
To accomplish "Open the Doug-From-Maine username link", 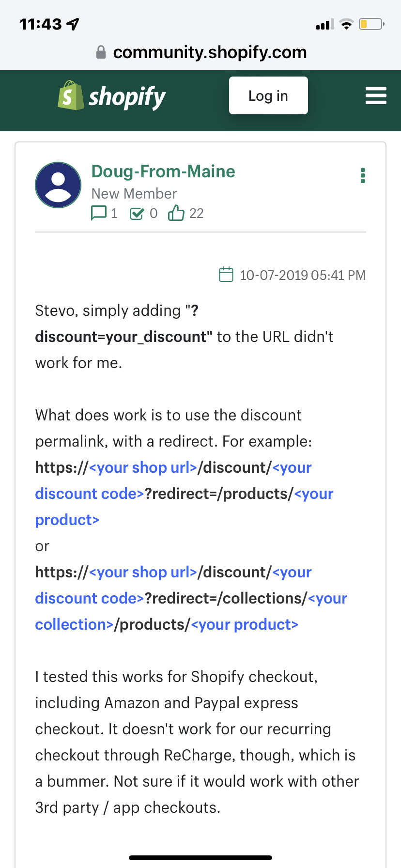I will click(163, 171).
